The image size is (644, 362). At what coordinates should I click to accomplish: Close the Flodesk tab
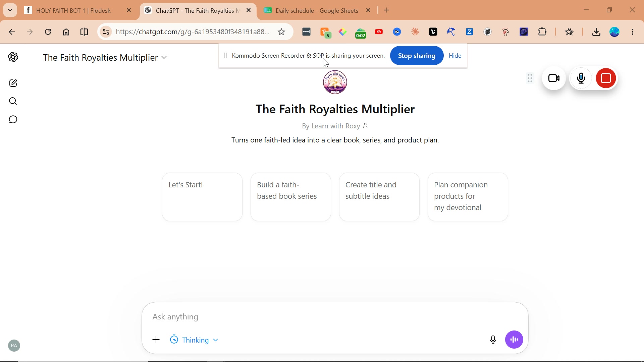(129, 11)
